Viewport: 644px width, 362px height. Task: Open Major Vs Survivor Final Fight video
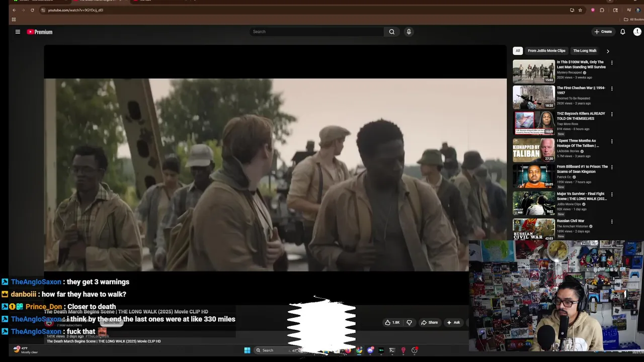tap(582, 196)
